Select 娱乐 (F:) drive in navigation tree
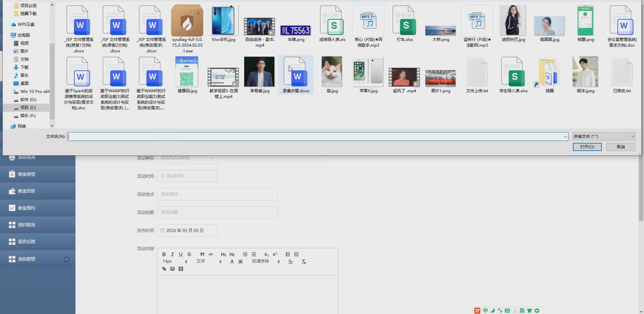Image resolution: width=644 pixels, height=314 pixels. click(x=28, y=116)
